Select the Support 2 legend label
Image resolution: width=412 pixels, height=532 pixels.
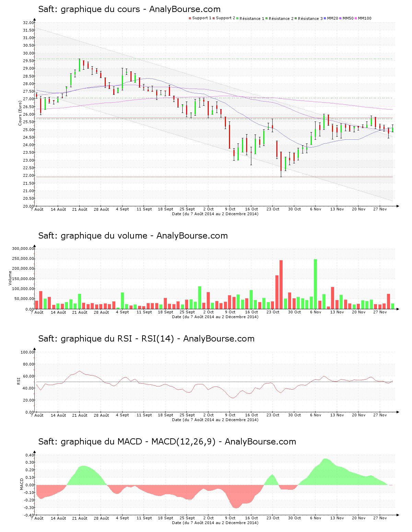[226, 18]
